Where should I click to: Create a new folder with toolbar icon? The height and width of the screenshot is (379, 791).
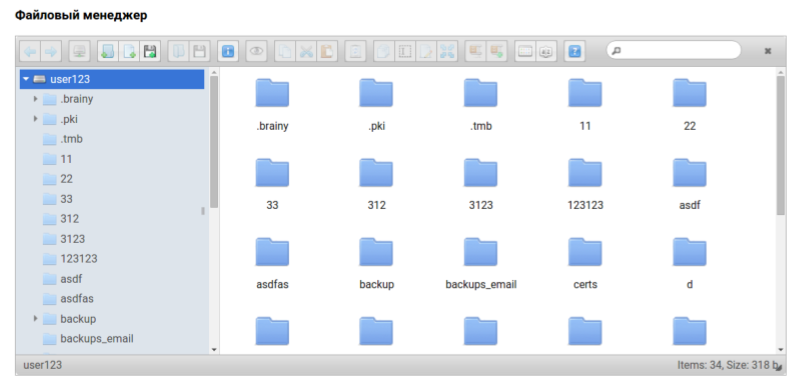click(x=107, y=51)
